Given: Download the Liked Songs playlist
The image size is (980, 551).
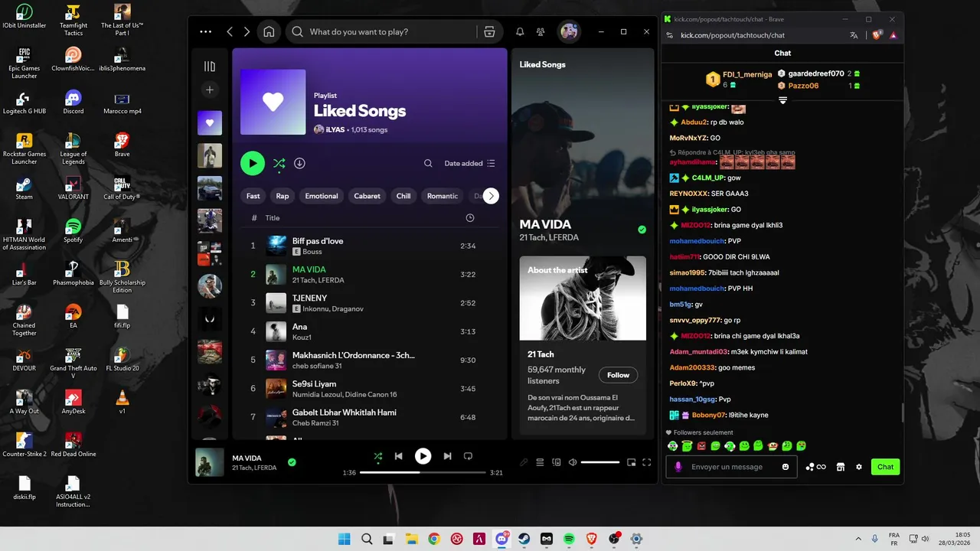Looking at the screenshot, I should click(x=299, y=163).
